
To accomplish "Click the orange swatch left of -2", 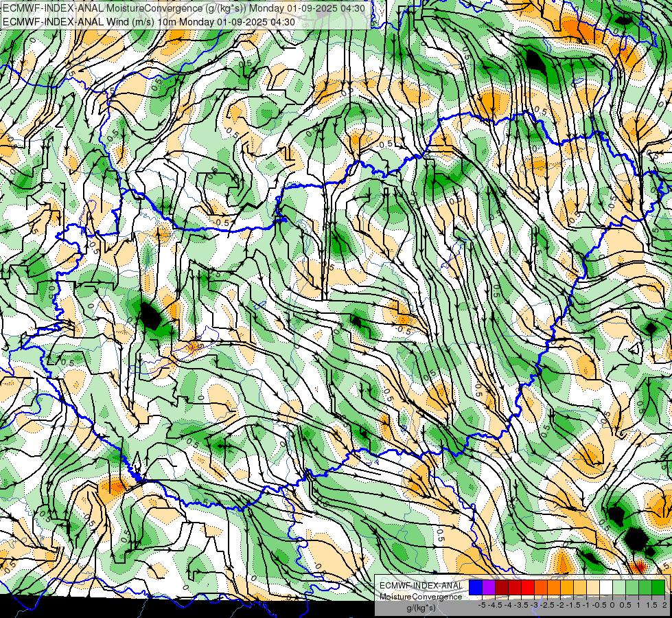I will [554, 588].
